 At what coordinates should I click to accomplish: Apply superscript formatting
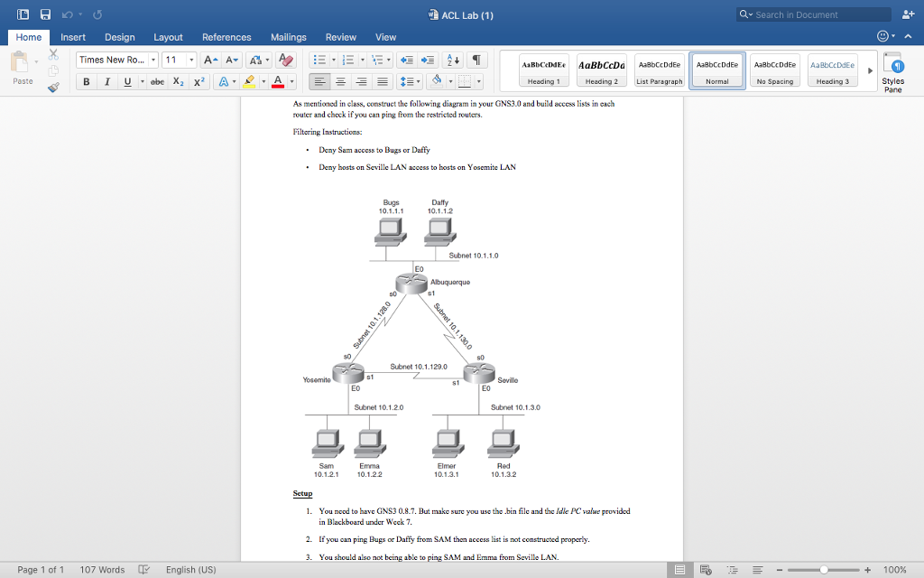click(199, 81)
